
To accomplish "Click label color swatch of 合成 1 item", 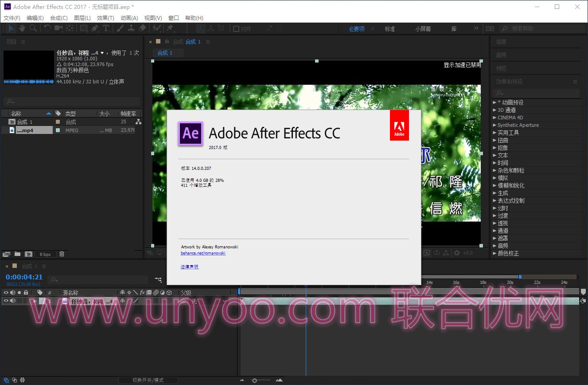I will 58,122.
